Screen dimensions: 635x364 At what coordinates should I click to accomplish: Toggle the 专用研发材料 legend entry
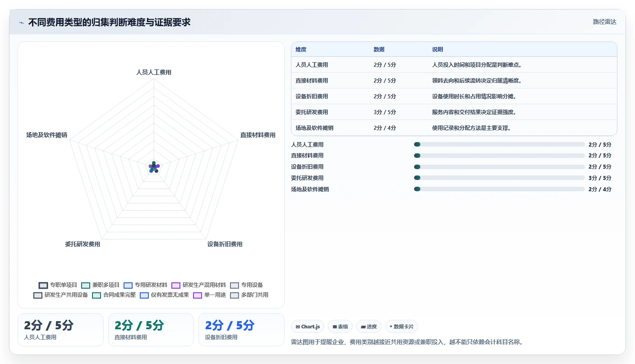(146, 285)
